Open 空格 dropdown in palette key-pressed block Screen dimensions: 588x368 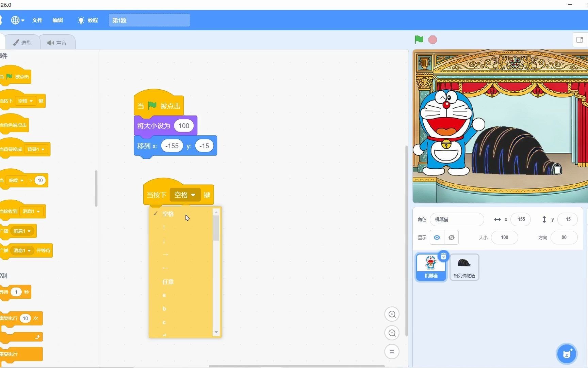point(26,101)
